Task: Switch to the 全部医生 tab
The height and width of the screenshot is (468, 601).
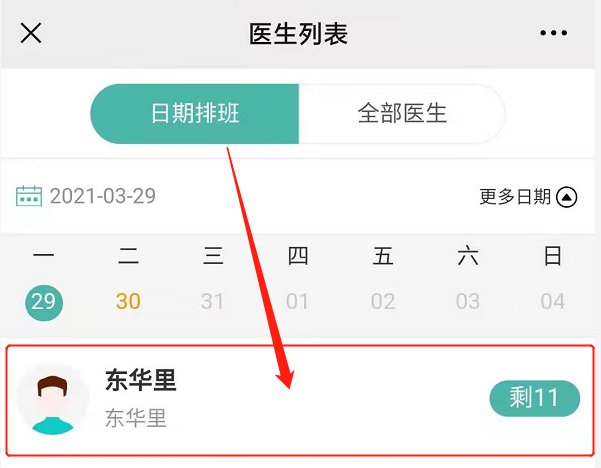Action: pyautogui.click(x=402, y=114)
